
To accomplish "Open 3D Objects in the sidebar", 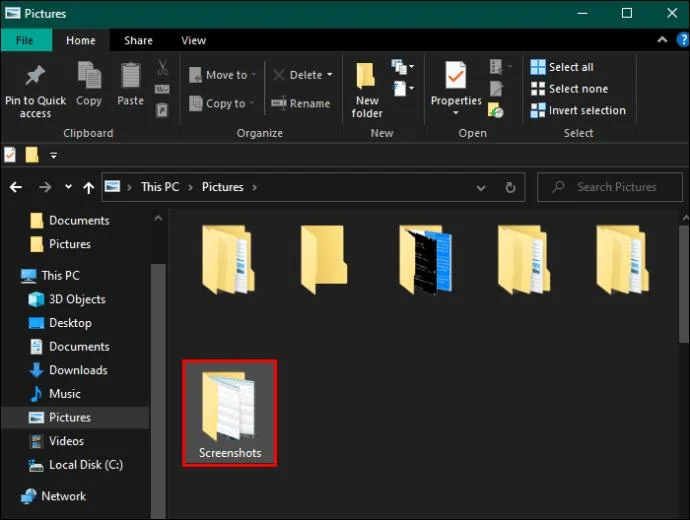I will click(67, 300).
